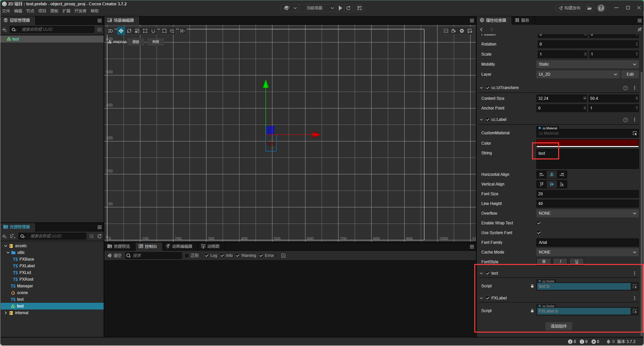The image size is (644, 346).
Task: Switch to the 动画编辑器 tab
Action: (x=179, y=247)
